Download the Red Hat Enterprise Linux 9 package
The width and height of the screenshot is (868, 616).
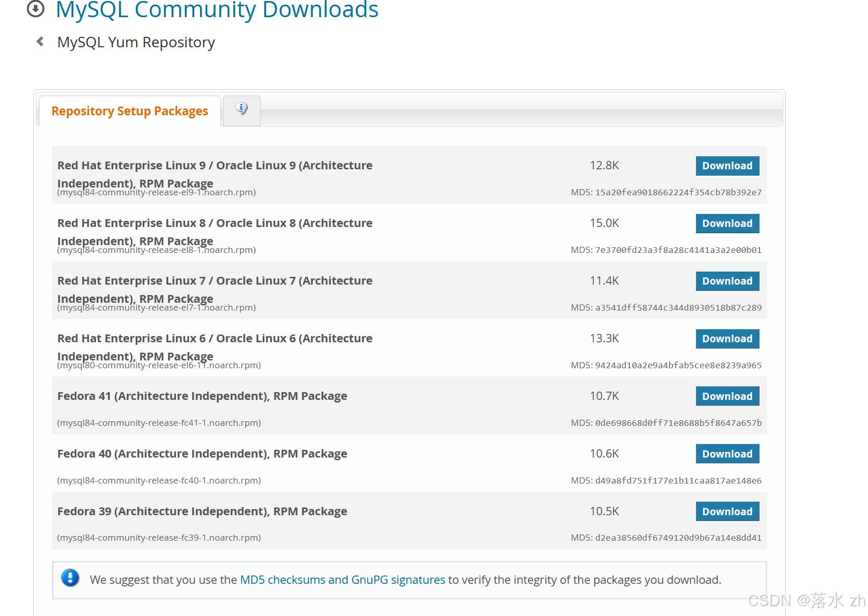[727, 166]
